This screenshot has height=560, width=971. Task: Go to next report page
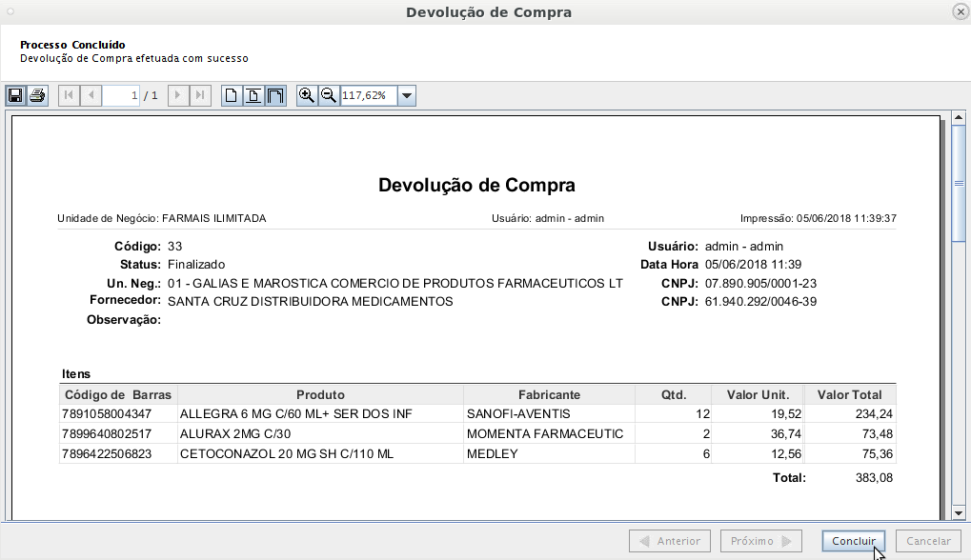[x=178, y=95]
